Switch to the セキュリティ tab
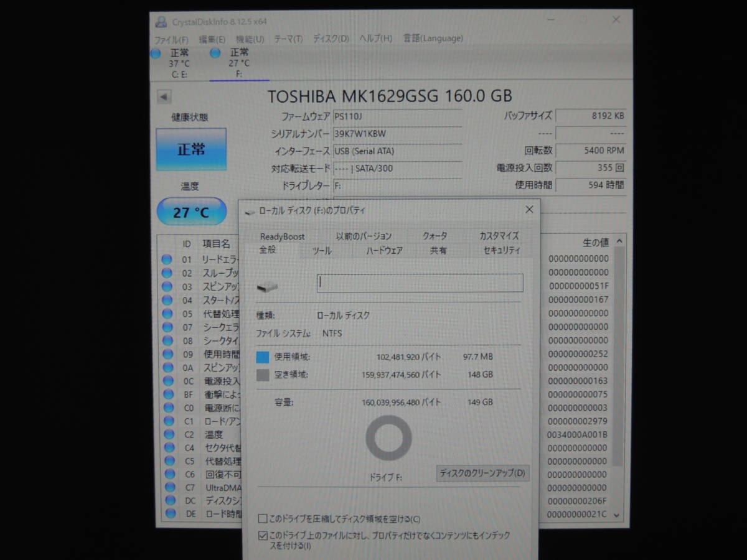The width and height of the screenshot is (747, 560). (x=502, y=251)
